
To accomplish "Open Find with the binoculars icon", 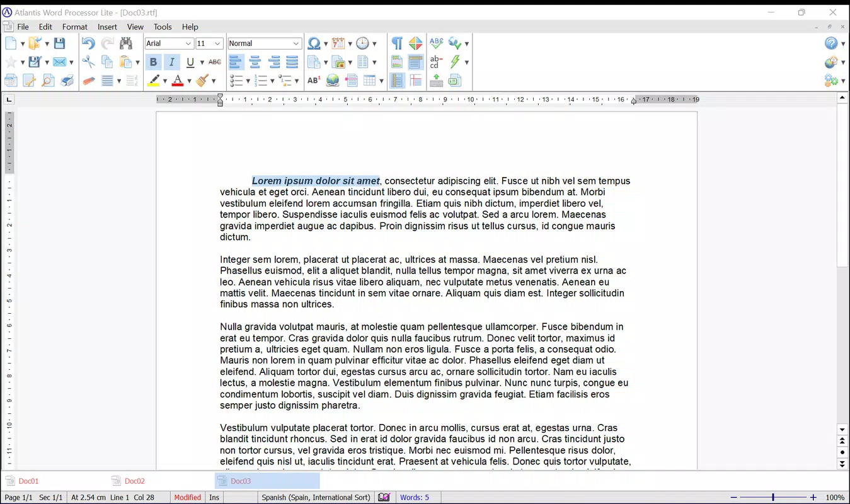I will (x=126, y=43).
